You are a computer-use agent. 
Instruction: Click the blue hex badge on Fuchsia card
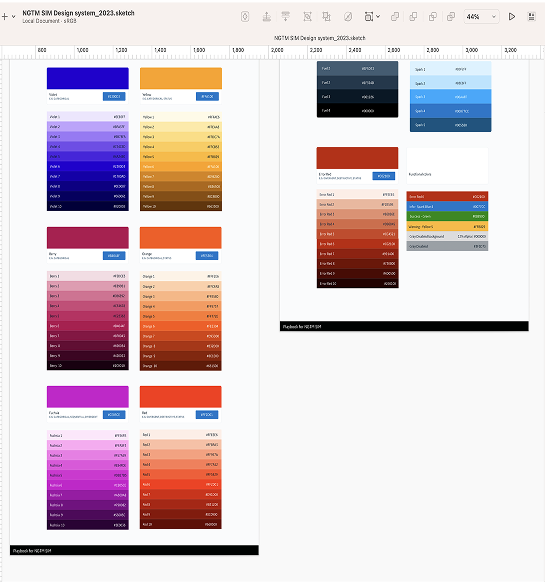(x=114, y=414)
